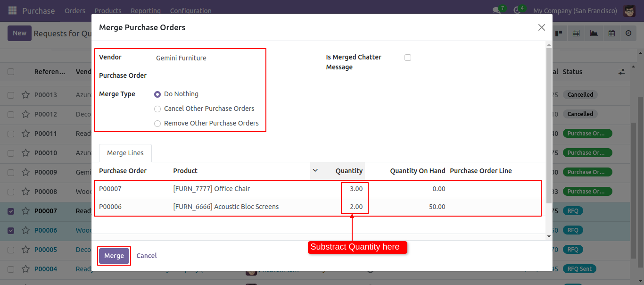Image resolution: width=644 pixels, height=285 pixels.
Task: Go to the Purchase app home
Action: click(39, 10)
